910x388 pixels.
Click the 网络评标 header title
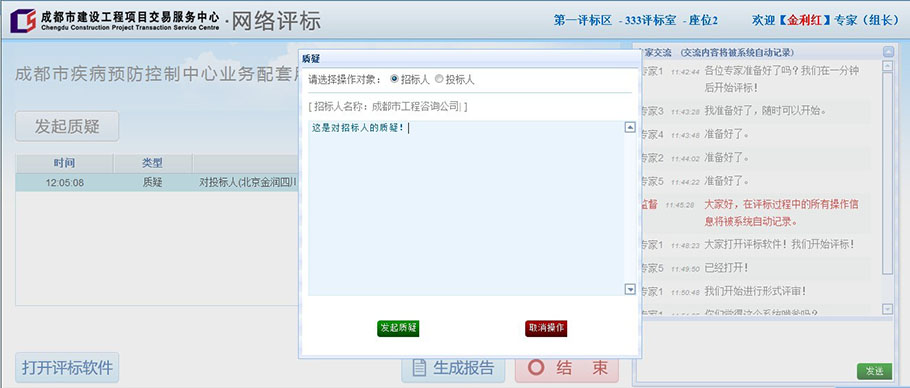276,21
